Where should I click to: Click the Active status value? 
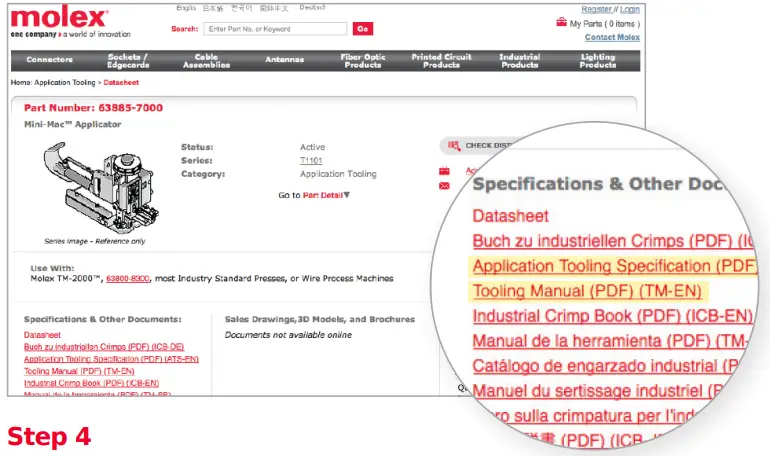[312, 147]
